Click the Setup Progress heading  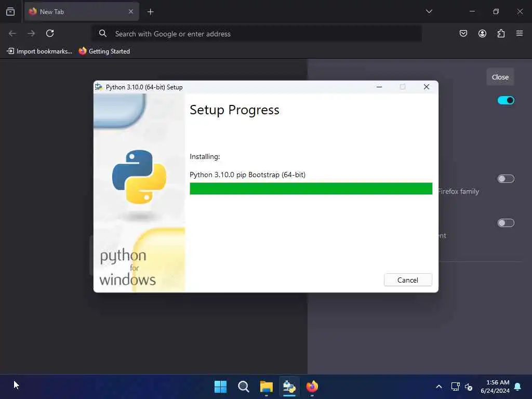pos(234,110)
